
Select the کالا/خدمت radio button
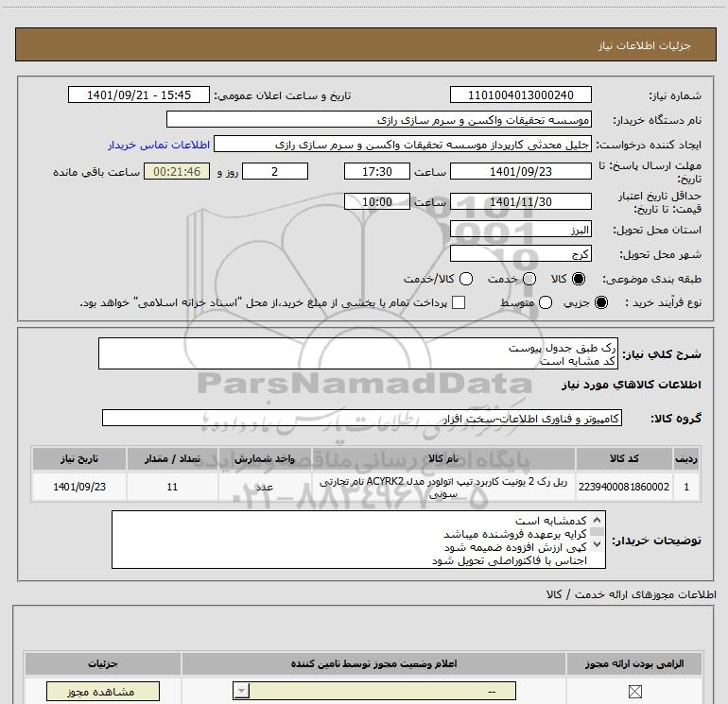pyautogui.click(x=466, y=279)
